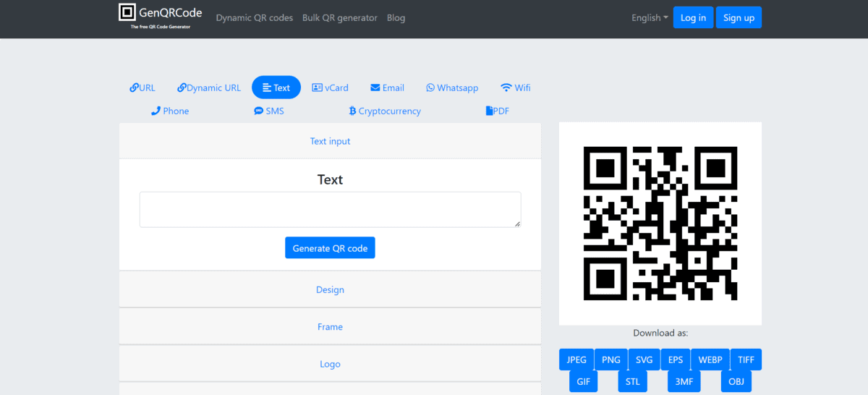Pick the Whatsapp icon option
The width and height of the screenshot is (868, 395).
430,88
